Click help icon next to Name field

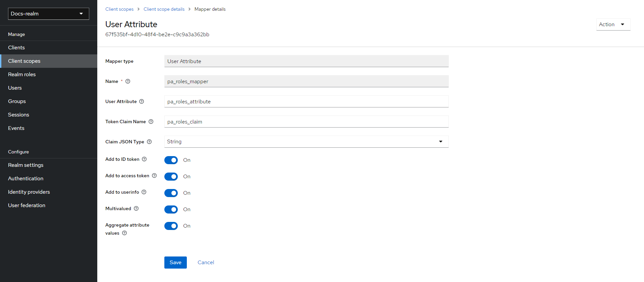pos(128,81)
